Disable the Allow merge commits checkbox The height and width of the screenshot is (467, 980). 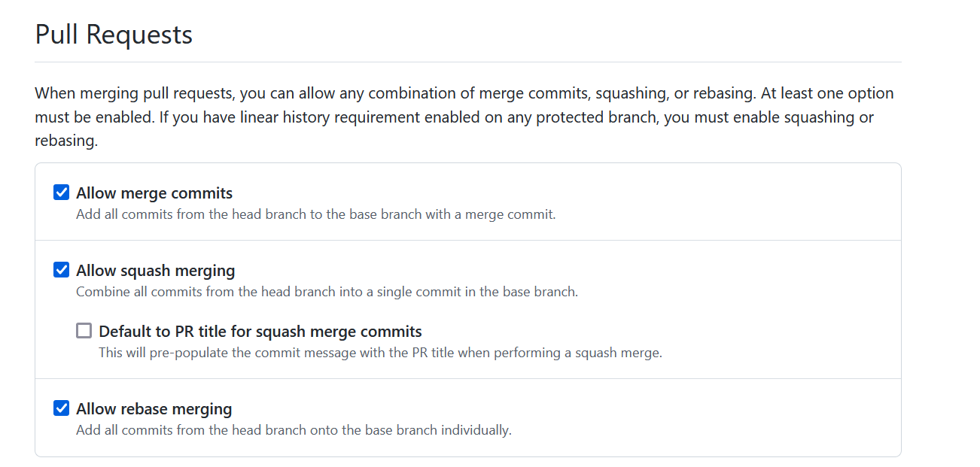pyautogui.click(x=61, y=193)
